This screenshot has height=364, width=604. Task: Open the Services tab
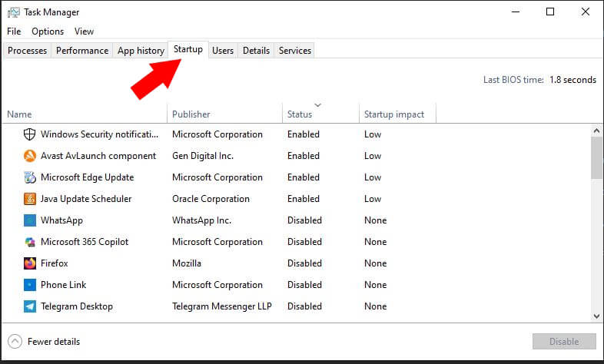click(295, 51)
